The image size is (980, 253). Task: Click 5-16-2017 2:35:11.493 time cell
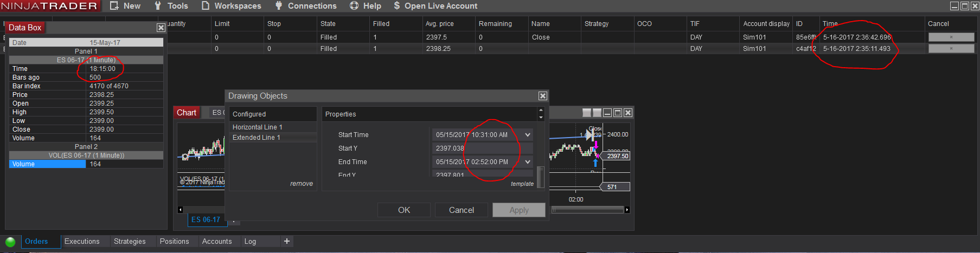(x=857, y=49)
